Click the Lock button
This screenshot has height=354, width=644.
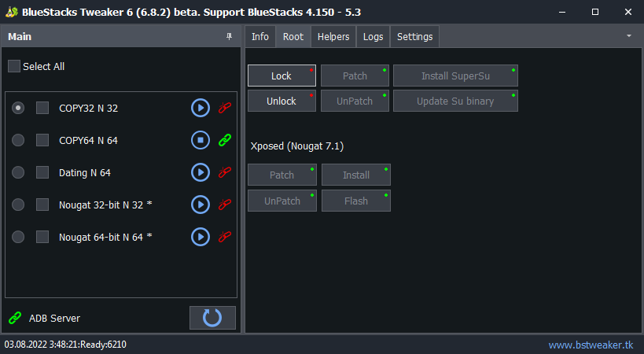[282, 76]
